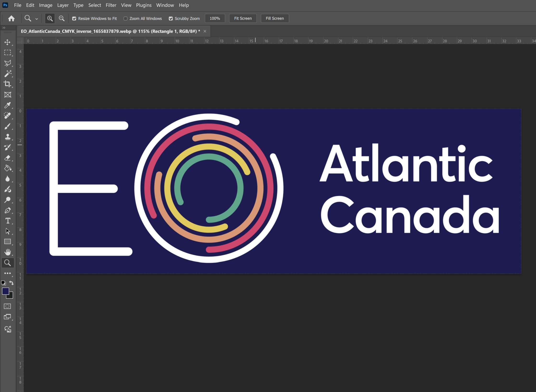
Task: Click the Home icon in the toolbar
Action: pyautogui.click(x=11, y=18)
